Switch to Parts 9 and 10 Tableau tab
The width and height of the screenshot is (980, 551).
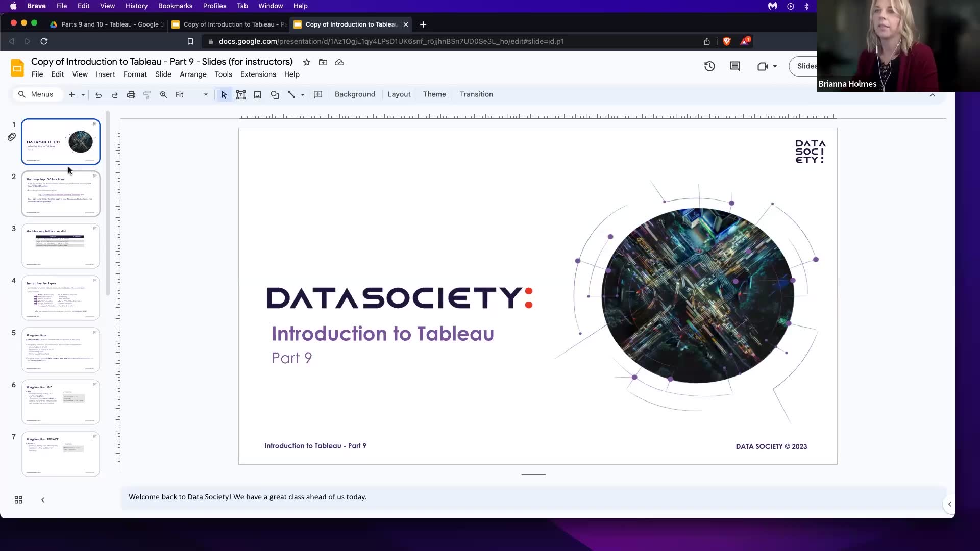coord(107,24)
